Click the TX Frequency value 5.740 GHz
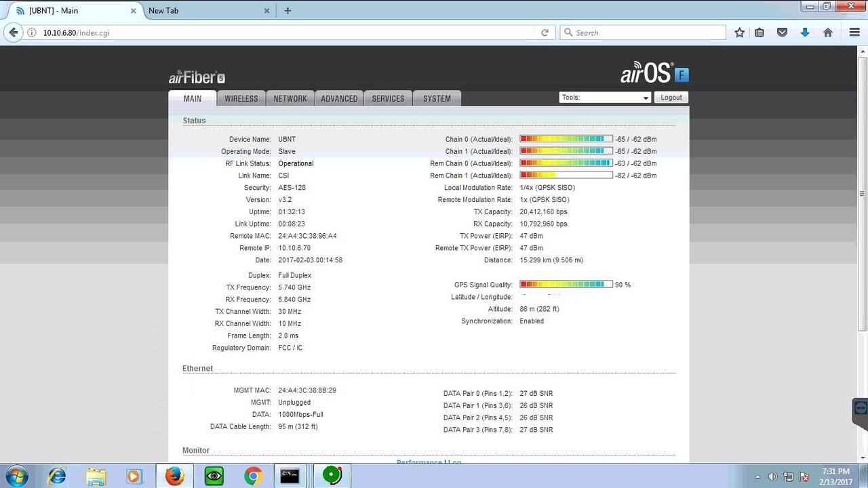 point(294,287)
